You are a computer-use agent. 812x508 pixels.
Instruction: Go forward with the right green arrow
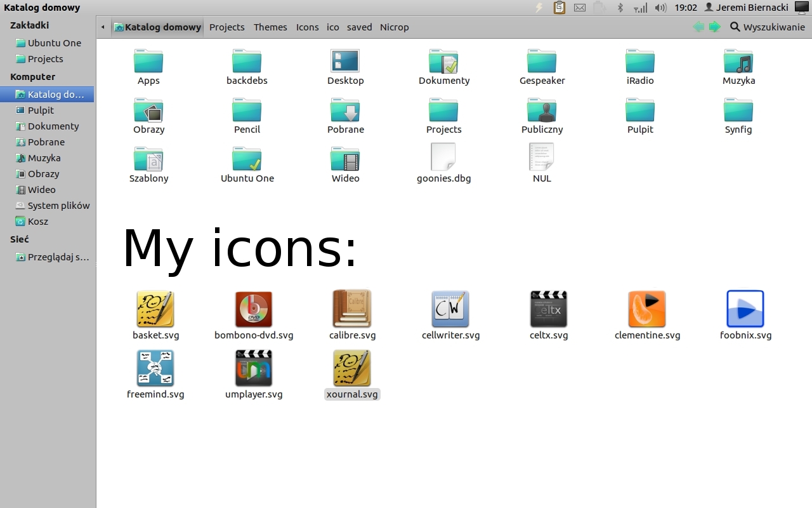tap(715, 27)
